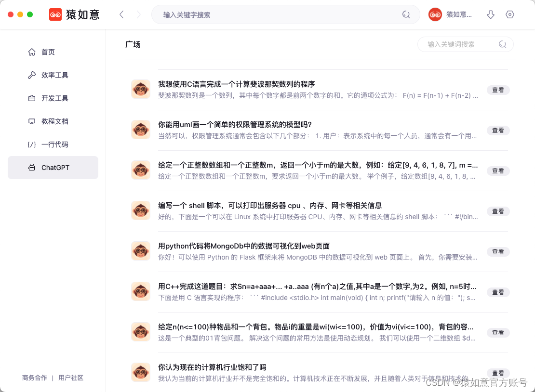Open title 给定一个正整数数组和一个正整数m post

point(318,165)
